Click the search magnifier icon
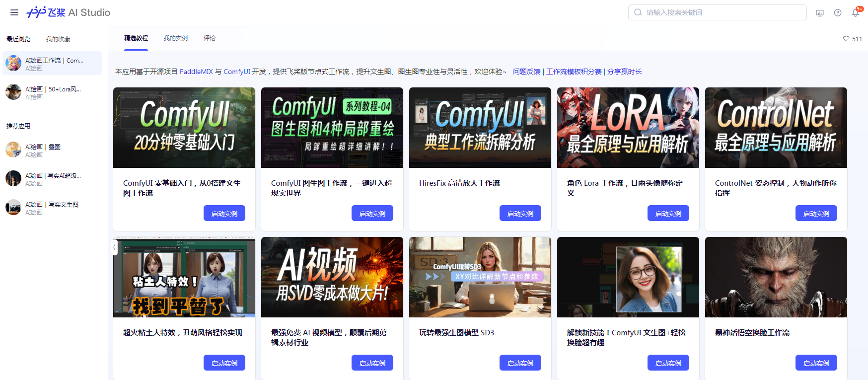 point(638,12)
